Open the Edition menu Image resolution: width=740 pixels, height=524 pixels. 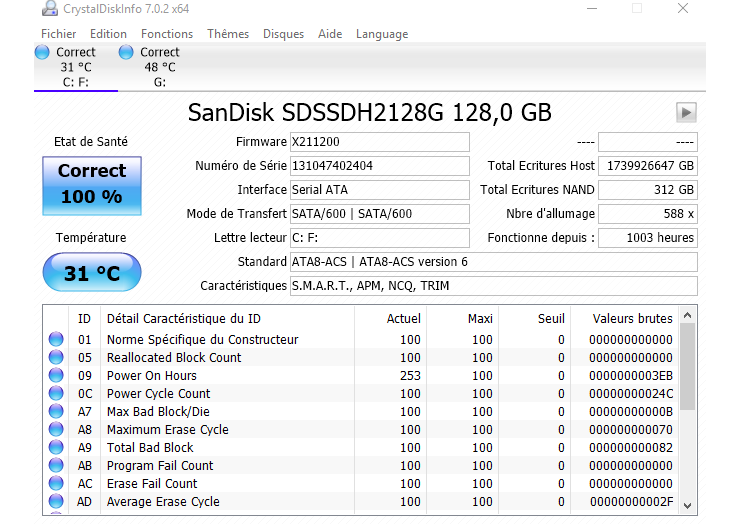point(109,34)
